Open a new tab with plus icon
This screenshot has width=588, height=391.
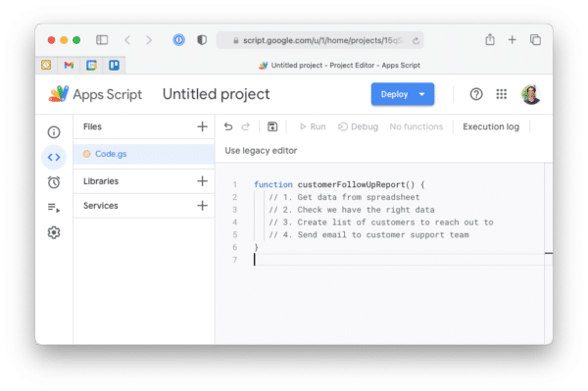tap(513, 39)
